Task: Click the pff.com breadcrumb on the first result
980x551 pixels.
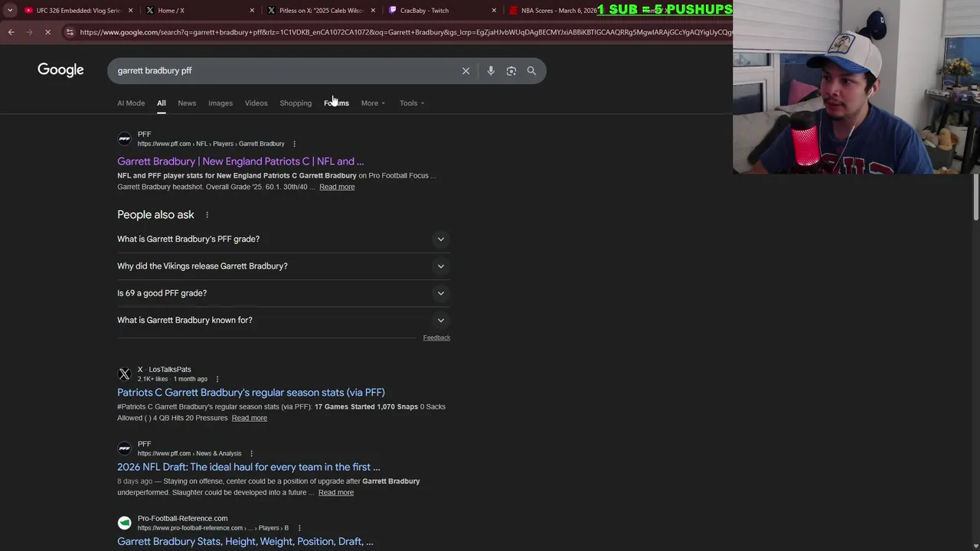Action: click(x=211, y=144)
